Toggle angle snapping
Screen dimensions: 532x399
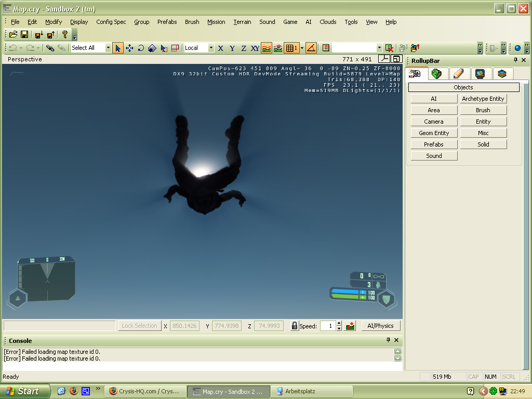click(311, 48)
